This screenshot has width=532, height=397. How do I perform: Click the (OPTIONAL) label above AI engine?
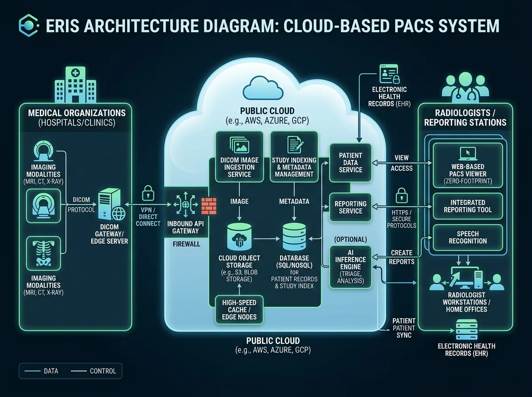350,239
